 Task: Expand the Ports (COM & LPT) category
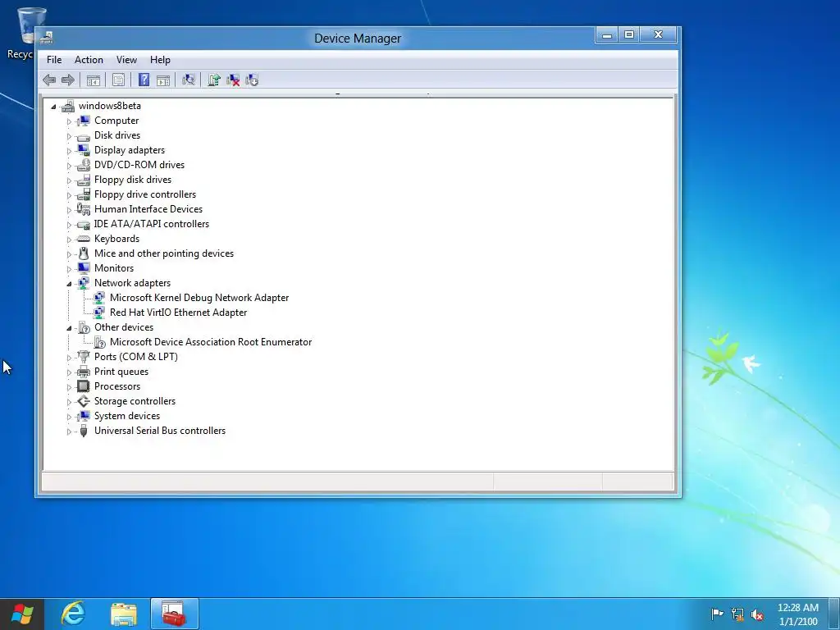point(69,358)
